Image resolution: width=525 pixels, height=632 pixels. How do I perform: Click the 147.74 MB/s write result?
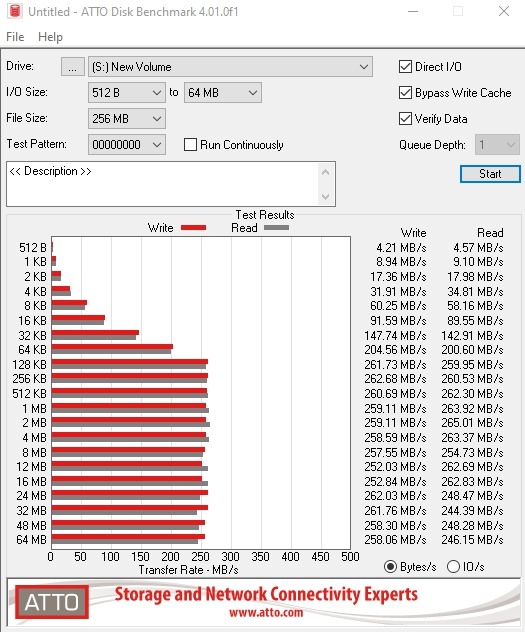395,335
